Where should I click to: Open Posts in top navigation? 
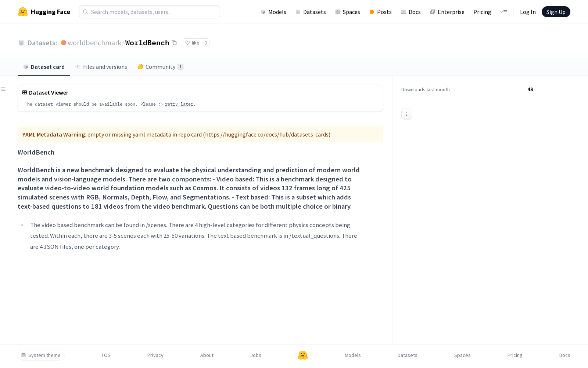pyautogui.click(x=380, y=12)
